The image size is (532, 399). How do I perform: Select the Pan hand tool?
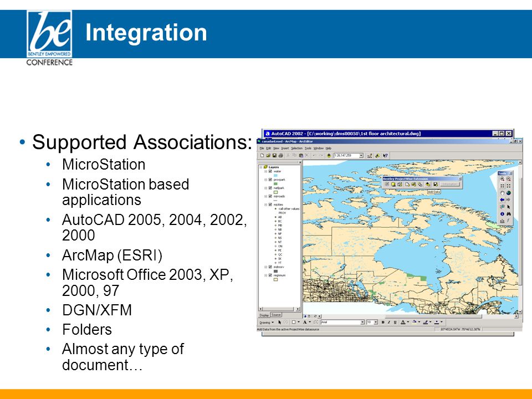(x=502, y=193)
